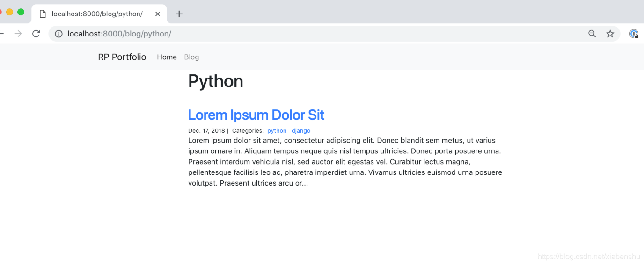Bookmark this page with the star
This screenshot has width=644, height=265.
(x=610, y=34)
